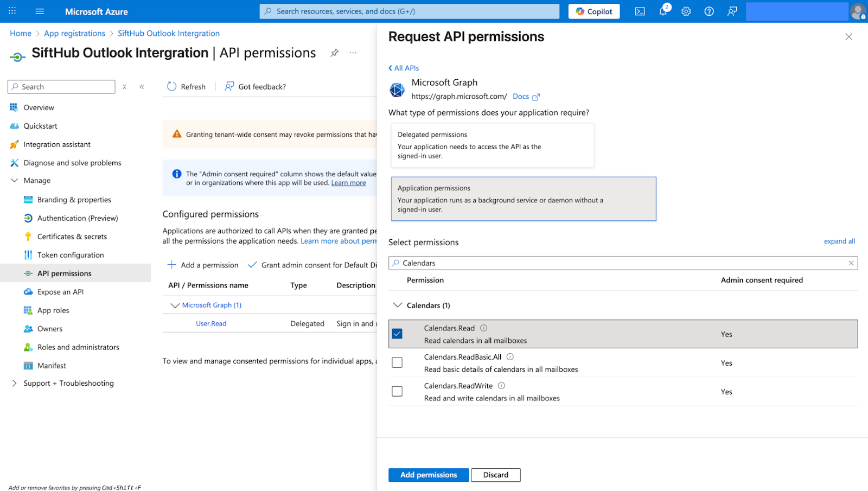Select the Delegated permissions card

tap(492, 145)
